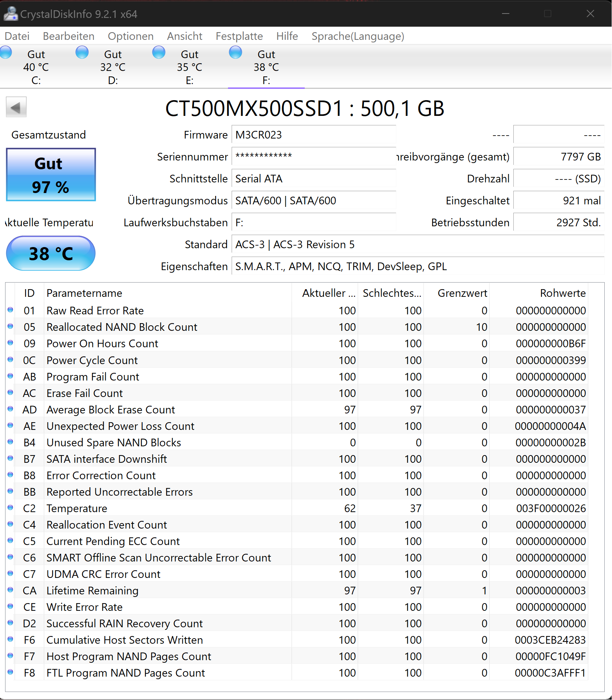Switch to drive E: at 35 °C
This screenshot has height=700, width=612.
[x=190, y=67]
